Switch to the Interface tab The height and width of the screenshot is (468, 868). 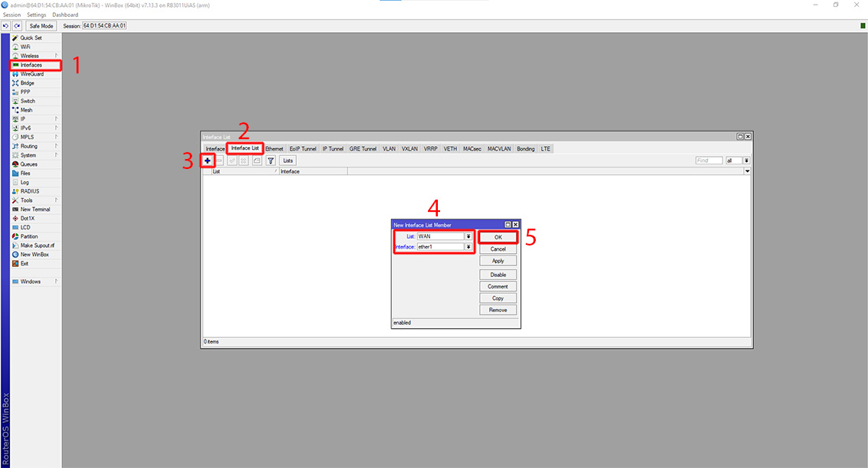click(215, 149)
